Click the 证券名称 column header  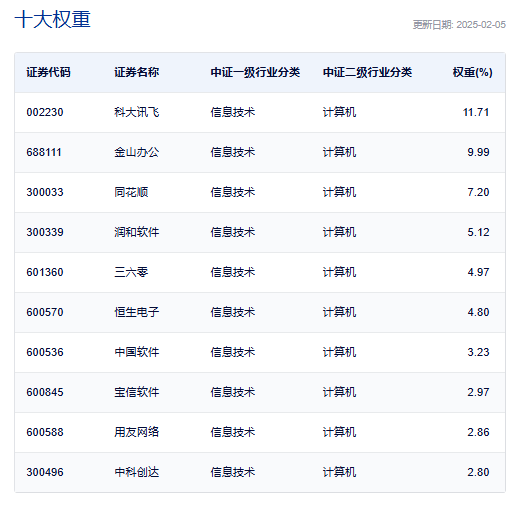(137, 72)
